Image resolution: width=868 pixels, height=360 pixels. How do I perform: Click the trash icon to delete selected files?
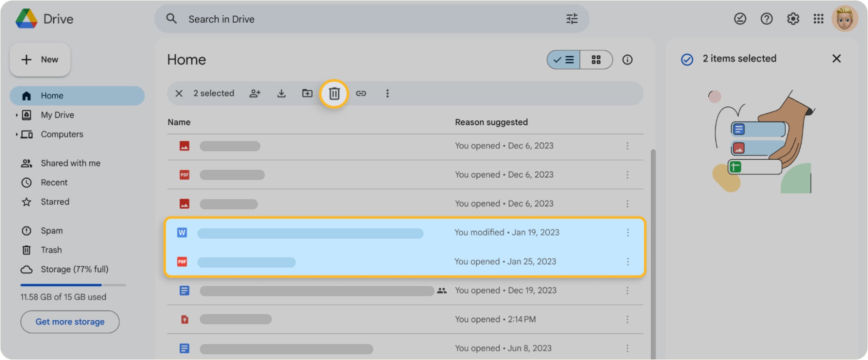coord(333,94)
